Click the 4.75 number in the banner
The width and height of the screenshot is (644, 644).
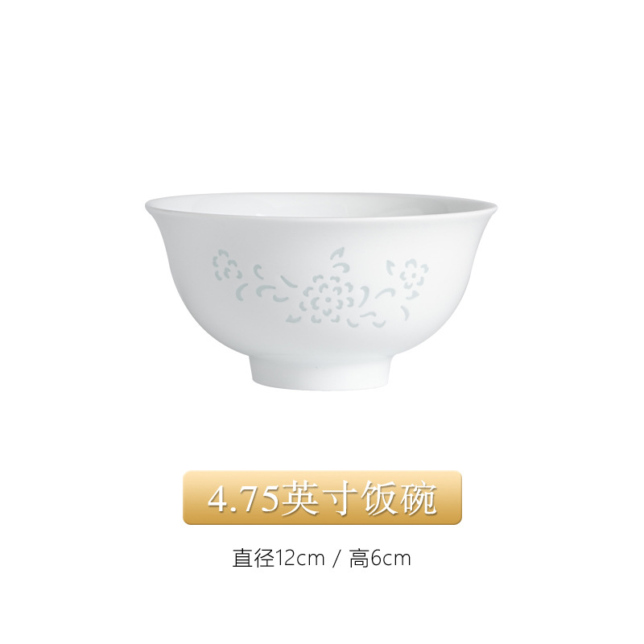click(x=242, y=498)
